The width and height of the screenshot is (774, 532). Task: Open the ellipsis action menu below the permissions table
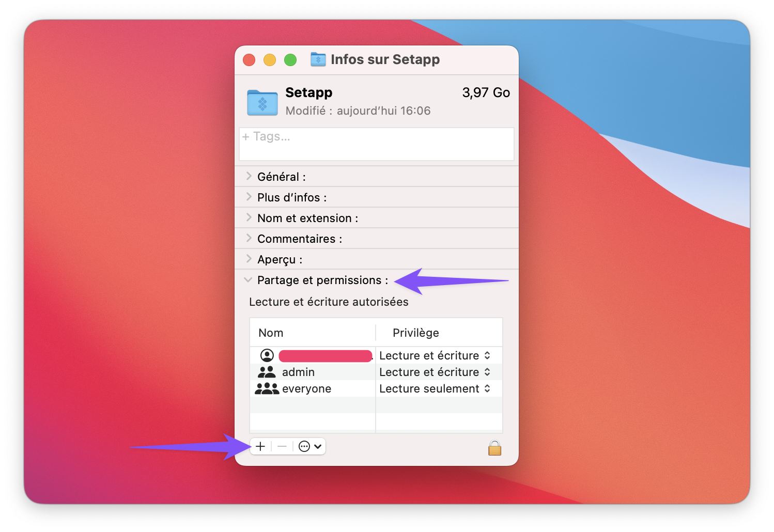[310, 446]
